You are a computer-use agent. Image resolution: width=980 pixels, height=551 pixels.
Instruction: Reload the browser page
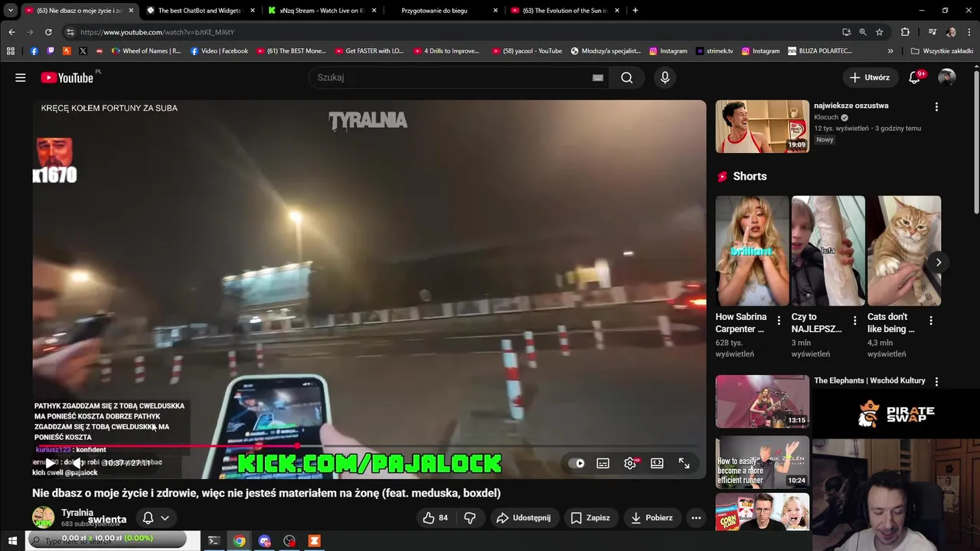(48, 32)
